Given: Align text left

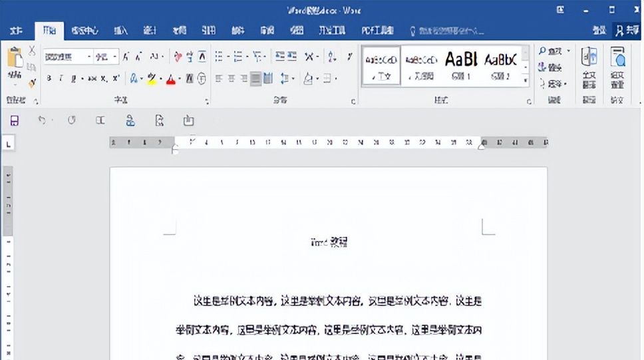Looking at the screenshot, I should tap(218, 79).
